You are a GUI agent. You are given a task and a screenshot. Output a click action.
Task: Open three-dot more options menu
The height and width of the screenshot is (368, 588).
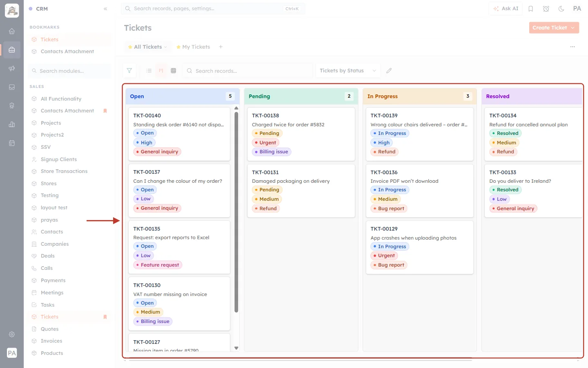572,47
